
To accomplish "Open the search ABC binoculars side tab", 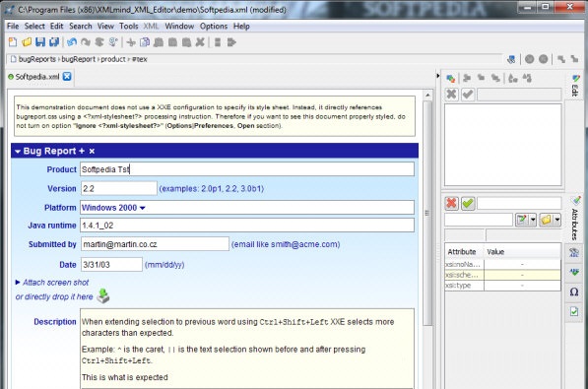I will (x=574, y=252).
